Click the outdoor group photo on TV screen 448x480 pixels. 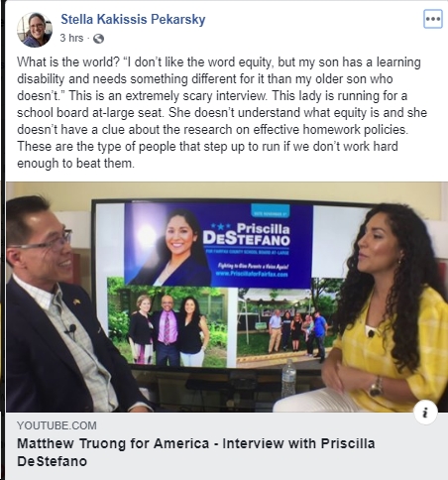point(287,326)
